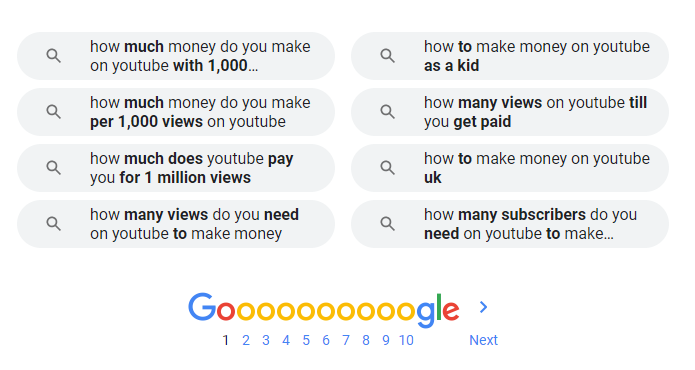
Task: Open 'how to make money on youtube uk'
Action: coord(510,168)
